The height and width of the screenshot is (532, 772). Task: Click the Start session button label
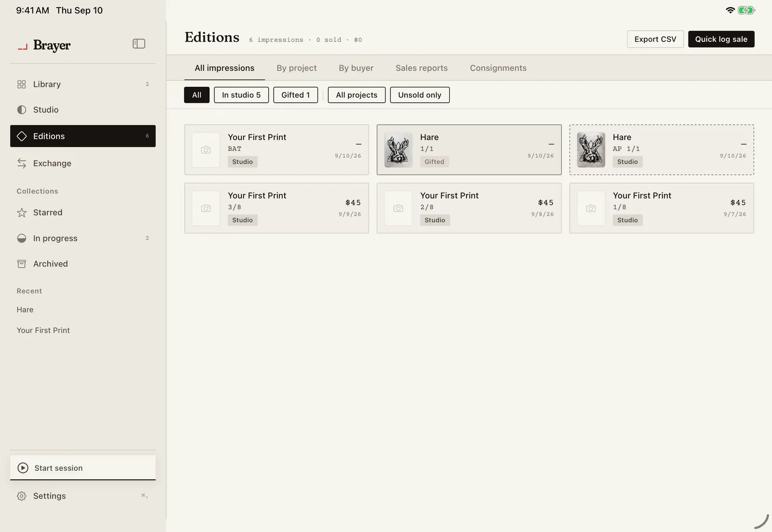coord(58,468)
